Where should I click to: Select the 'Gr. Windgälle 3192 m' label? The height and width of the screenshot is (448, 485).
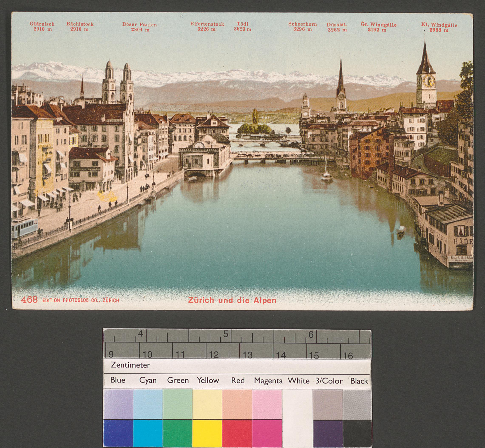(378, 27)
